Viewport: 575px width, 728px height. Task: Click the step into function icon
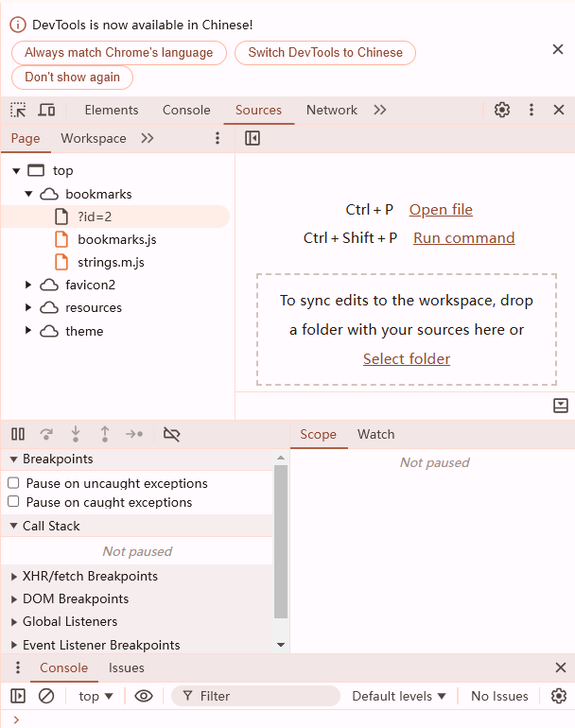[76, 434]
